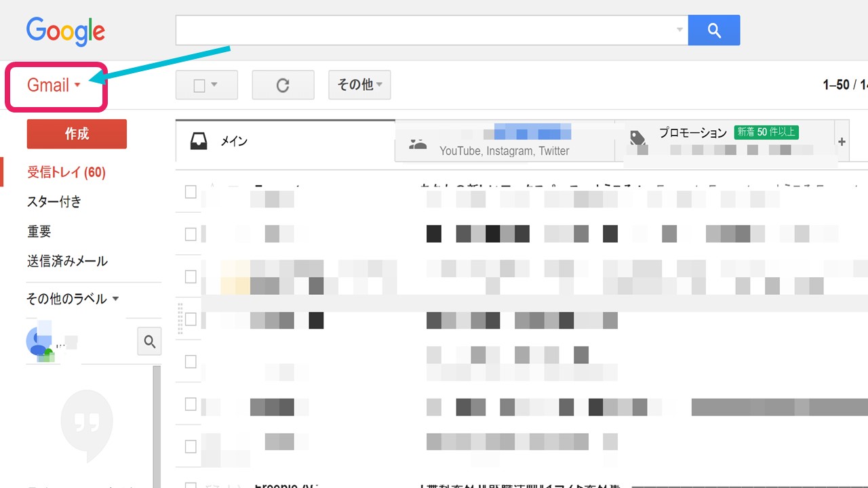The height and width of the screenshot is (488, 868).
Task: Open 重要 important mail
Action: point(39,231)
